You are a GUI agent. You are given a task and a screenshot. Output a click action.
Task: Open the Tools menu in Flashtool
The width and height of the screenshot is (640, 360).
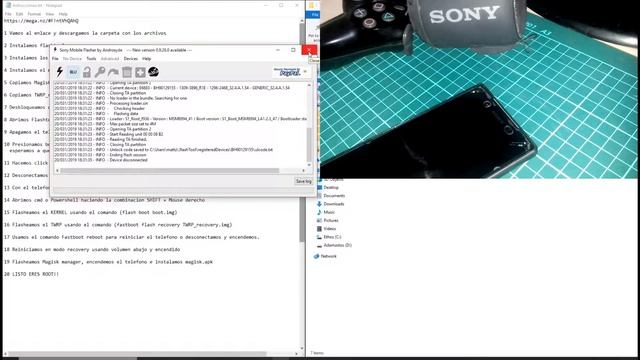91,59
